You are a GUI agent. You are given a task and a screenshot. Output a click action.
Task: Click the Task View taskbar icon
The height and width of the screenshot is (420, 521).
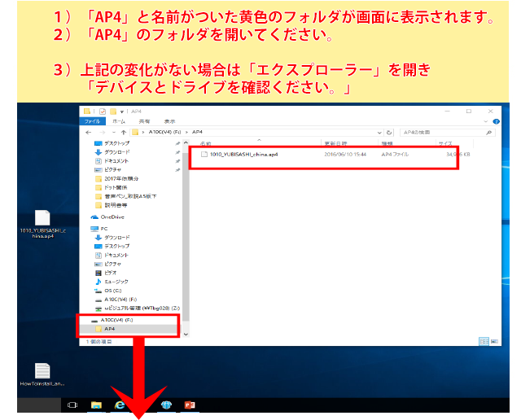tap(72, 405)
